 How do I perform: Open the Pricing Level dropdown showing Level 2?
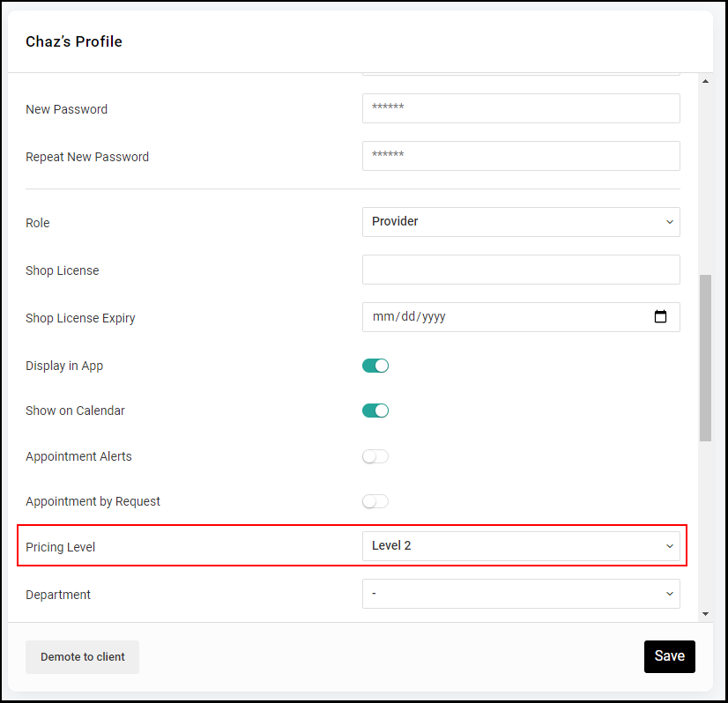[x=521, y=546]
